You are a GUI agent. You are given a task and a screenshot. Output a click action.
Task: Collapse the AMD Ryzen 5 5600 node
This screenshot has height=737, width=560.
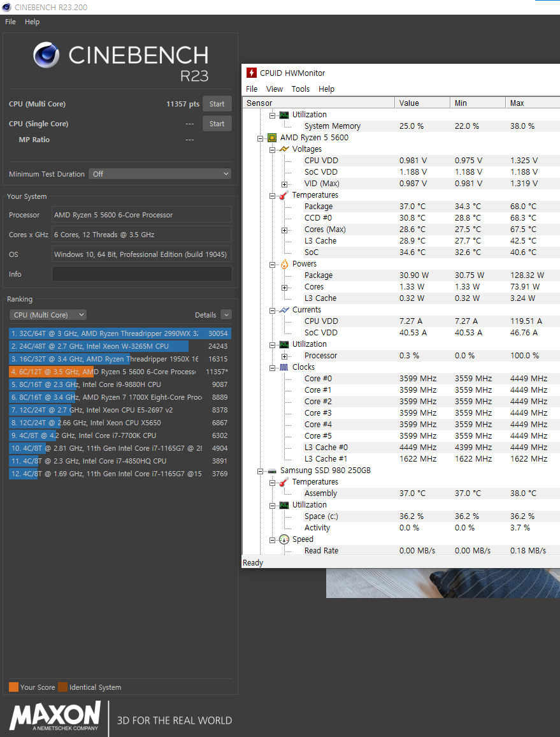(x=261, y=138)
